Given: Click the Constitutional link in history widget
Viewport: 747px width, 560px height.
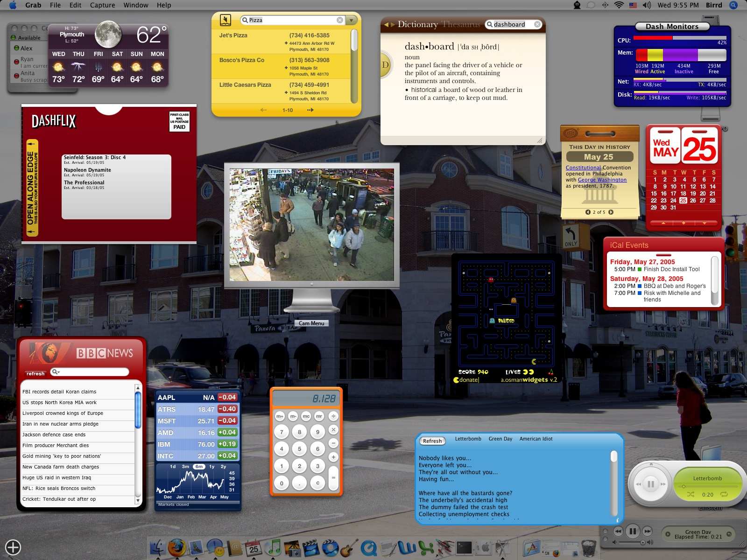Looking at the screenshot, I should pos(583,168).
